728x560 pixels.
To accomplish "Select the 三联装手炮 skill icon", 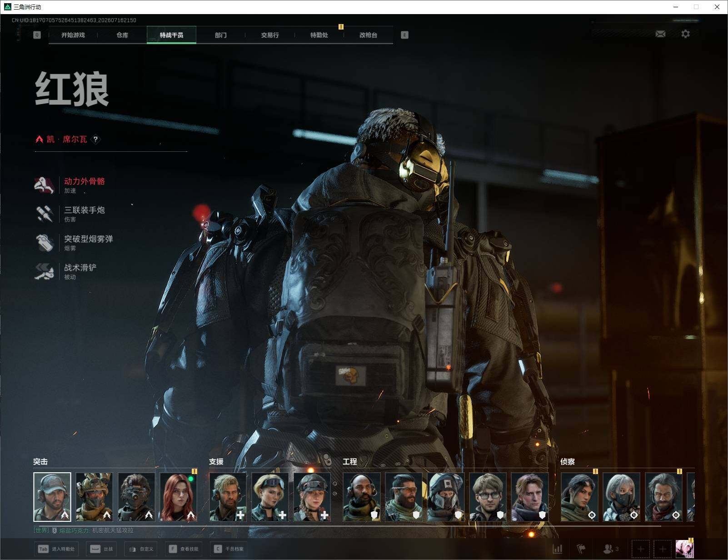I will (45, 214).
